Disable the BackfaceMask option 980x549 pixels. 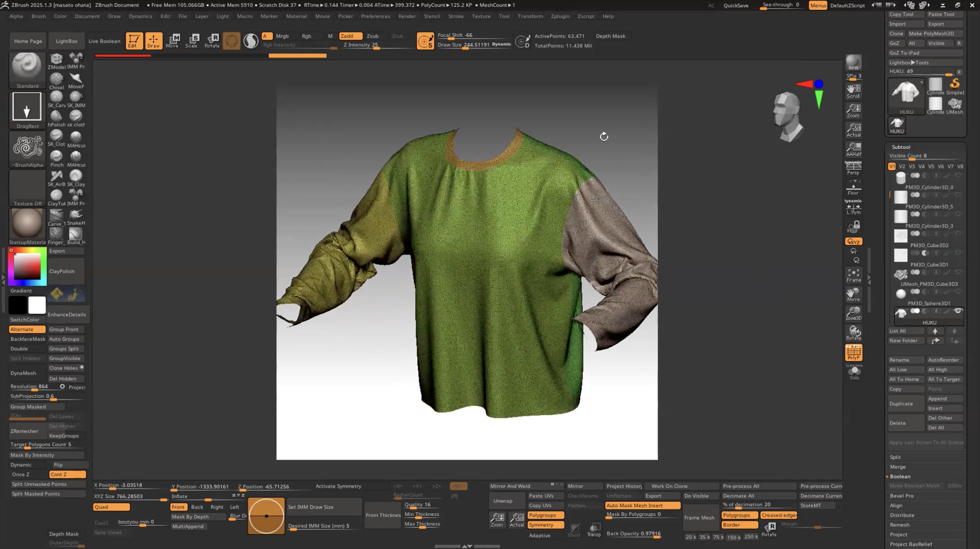pos(27,339)
